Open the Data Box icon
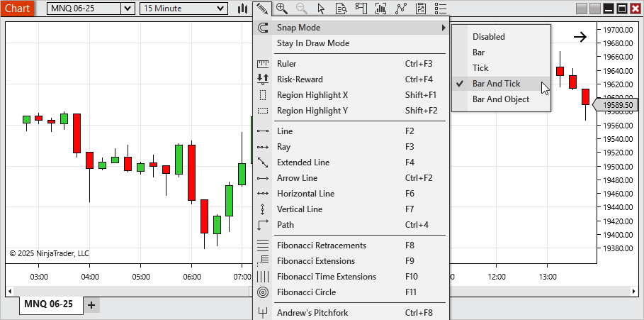 [341, 9]
